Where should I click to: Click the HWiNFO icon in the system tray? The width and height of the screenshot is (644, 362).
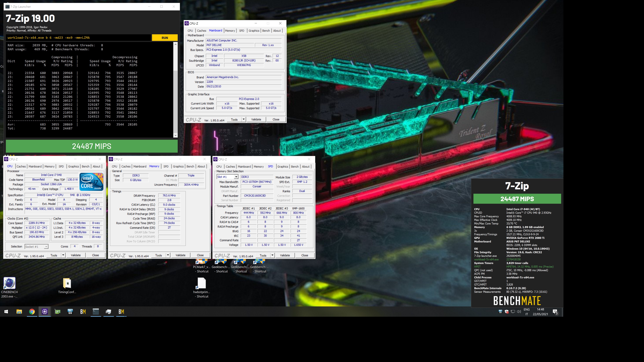click(500, 312)
